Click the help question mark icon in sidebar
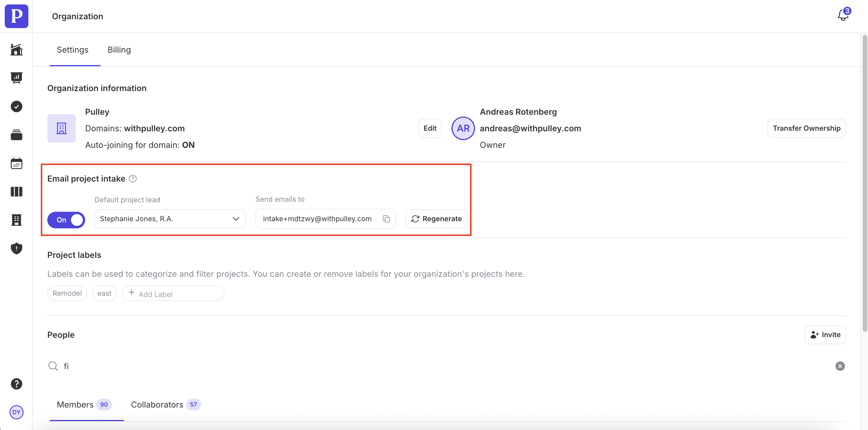This screenshot has width=868, height=430. [x=16, y=384]
